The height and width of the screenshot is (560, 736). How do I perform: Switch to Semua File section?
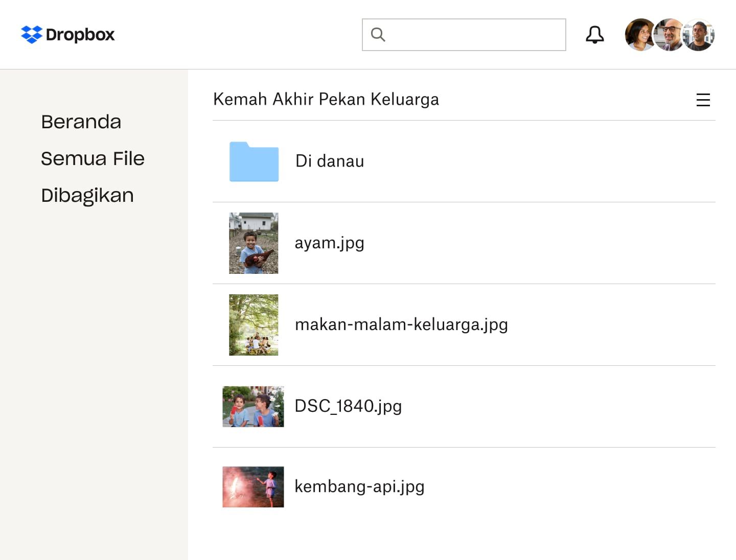coord(93,158)
